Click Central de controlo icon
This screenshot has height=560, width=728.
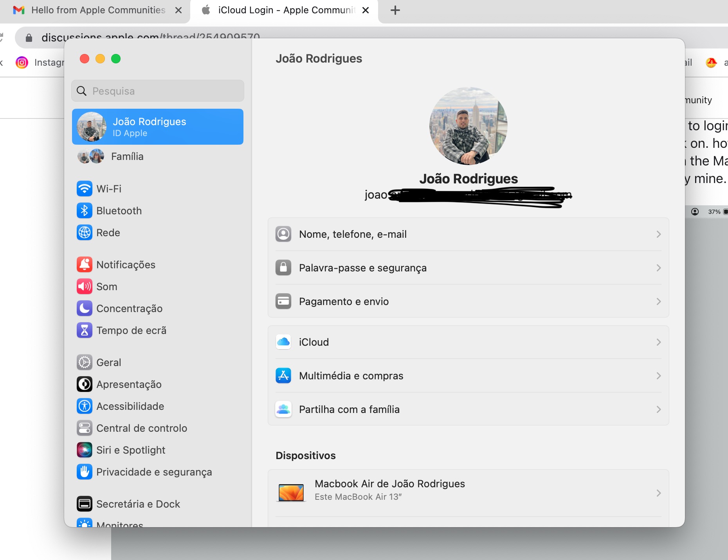pos(85,428)
